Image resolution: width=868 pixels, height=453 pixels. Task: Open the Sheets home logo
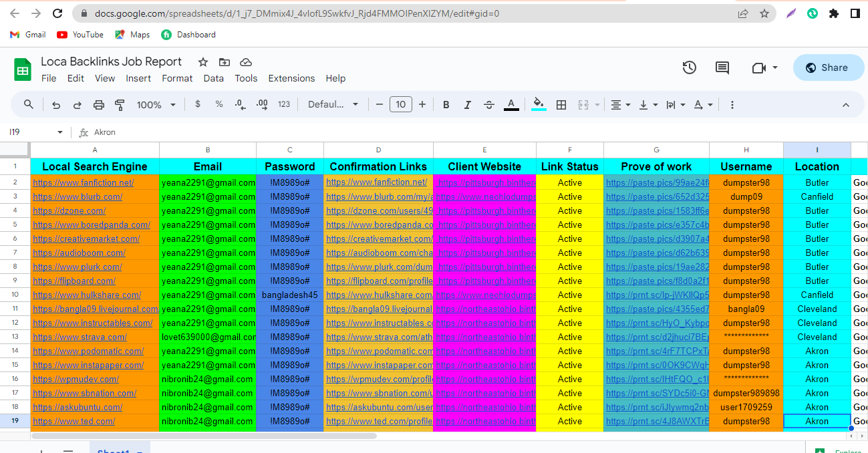pyautogui.click(x=23, y=69)
